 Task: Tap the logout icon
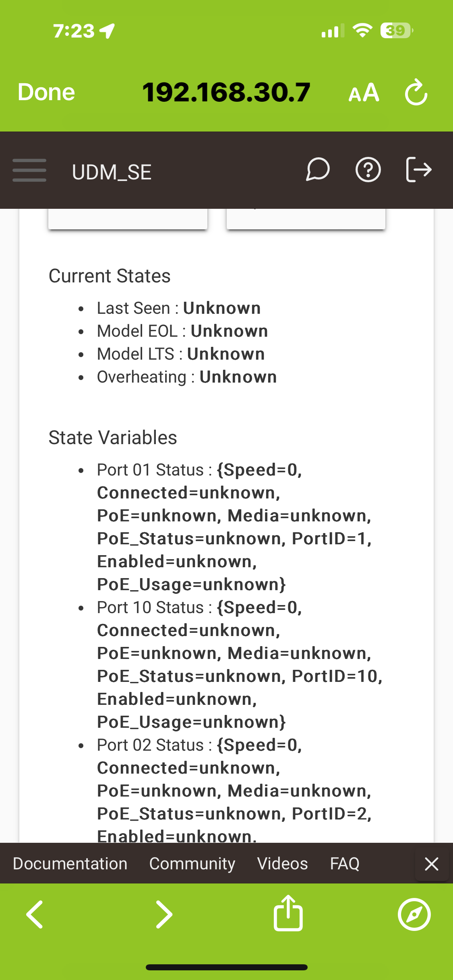pos(418,170)
